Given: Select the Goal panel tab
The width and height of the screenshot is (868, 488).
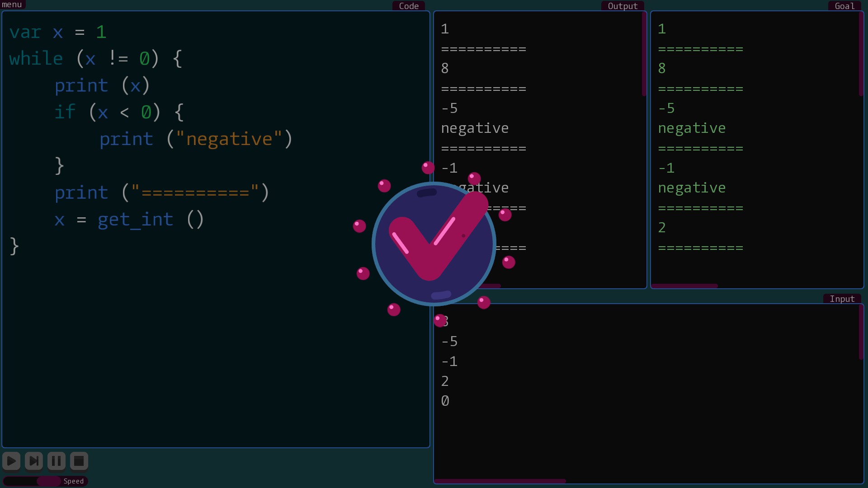Looking at the screenshot, I should tap(844, 6).
